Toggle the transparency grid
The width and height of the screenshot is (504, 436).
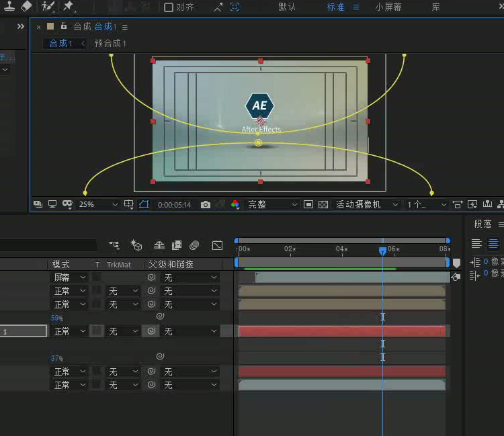(x=323, y=204)
